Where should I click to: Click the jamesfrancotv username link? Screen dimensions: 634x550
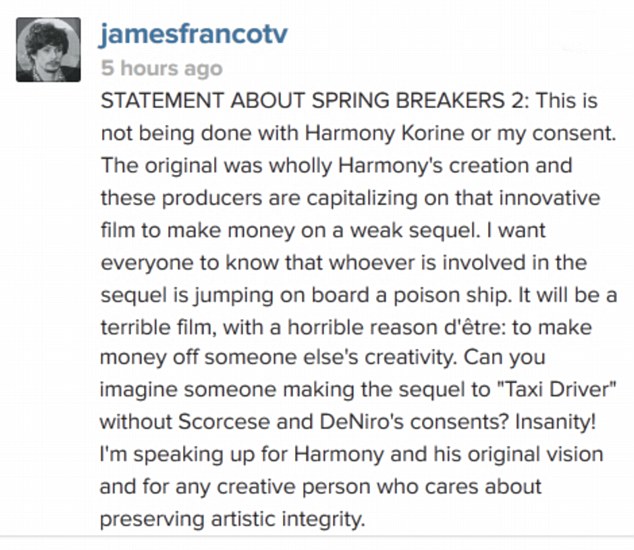point(193,34)
